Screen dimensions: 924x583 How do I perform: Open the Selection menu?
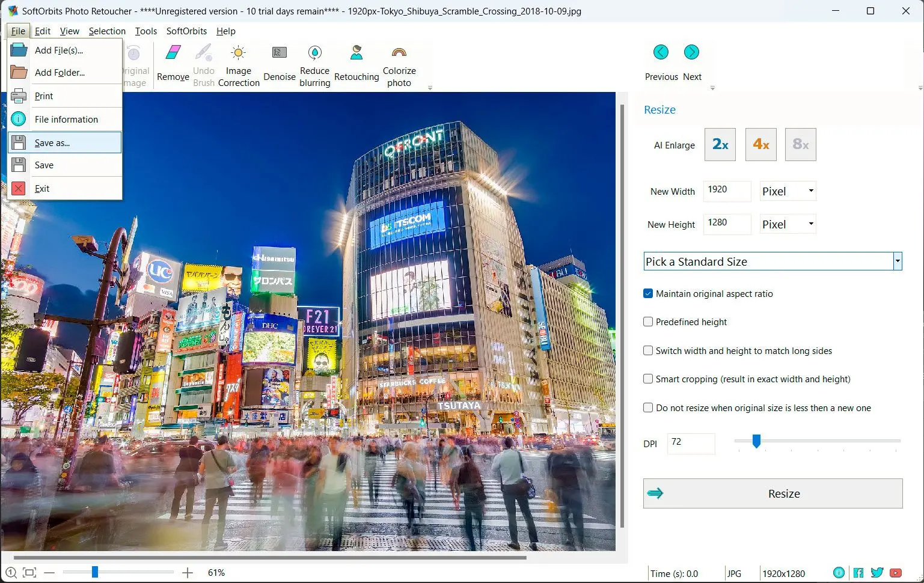coord(107,31)
